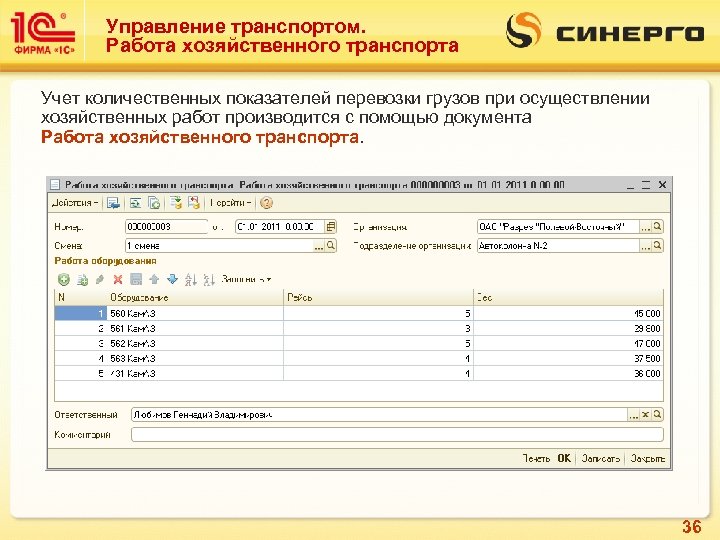Screen dimensions: 720x540
Task: Open the Перейти menu
Action: pyautogui.click(x=231, y=203)
